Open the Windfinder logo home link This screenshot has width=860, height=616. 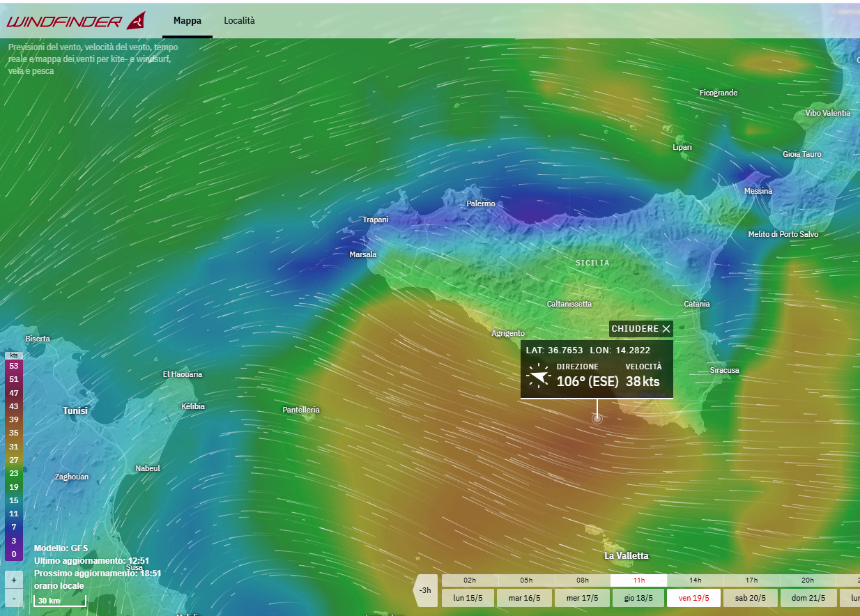(x=77, y=21)
